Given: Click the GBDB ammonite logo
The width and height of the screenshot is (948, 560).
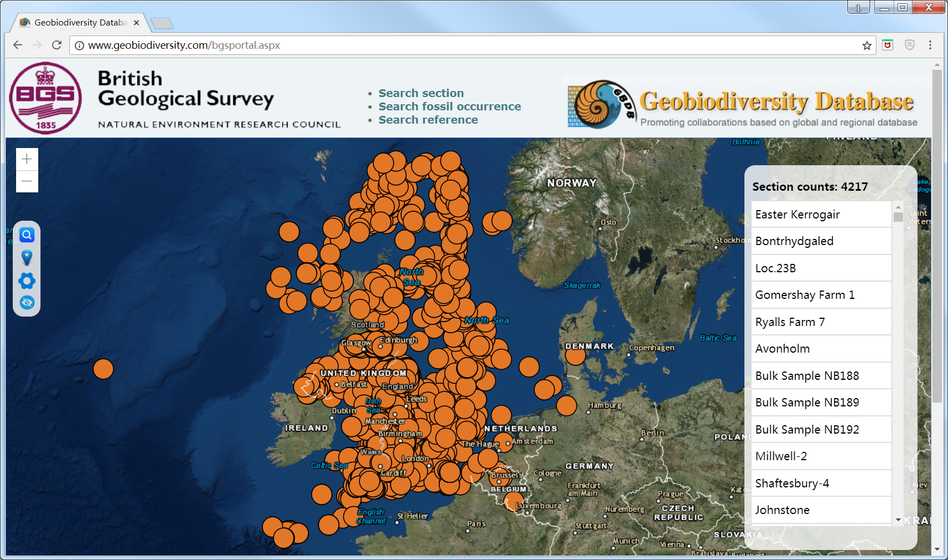Looking at the screenshot, I should [601, 104].
